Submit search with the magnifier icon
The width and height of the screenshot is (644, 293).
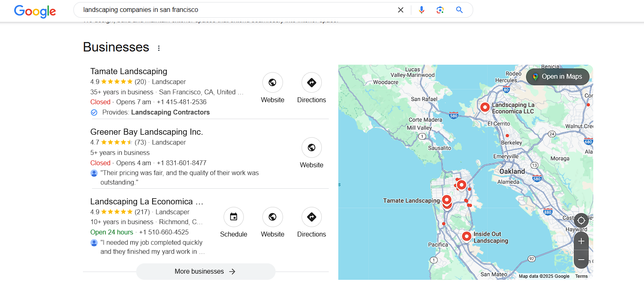(x=460, y=10)
